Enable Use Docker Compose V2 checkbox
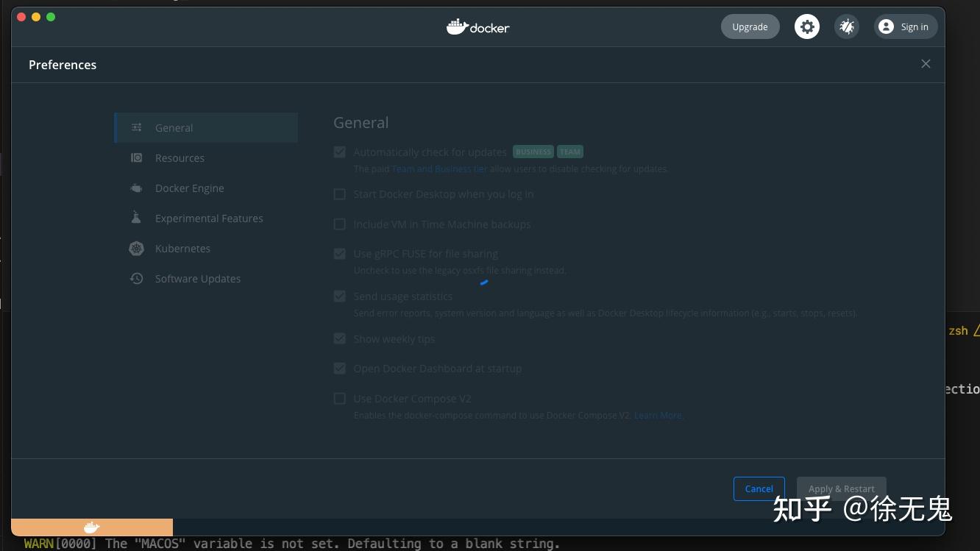 pyautogui.click(x=340, y=399)
